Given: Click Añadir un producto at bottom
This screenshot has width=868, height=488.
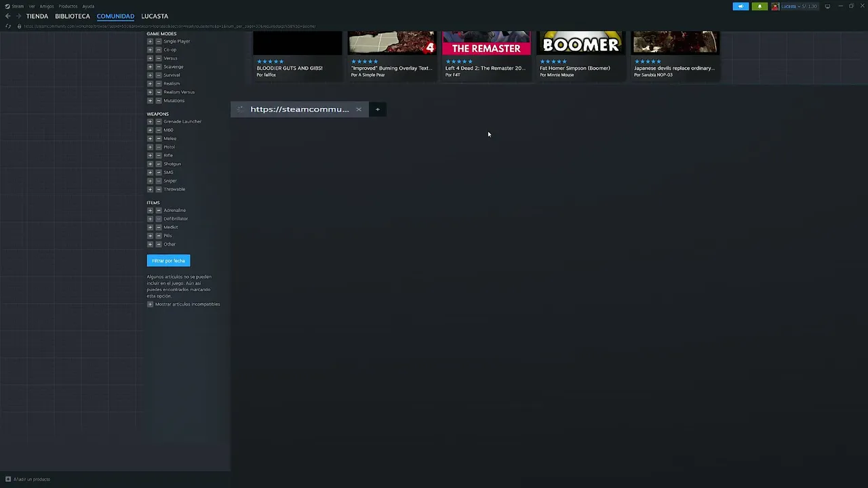Looking at the screenshot, I should tap(28, 479).
